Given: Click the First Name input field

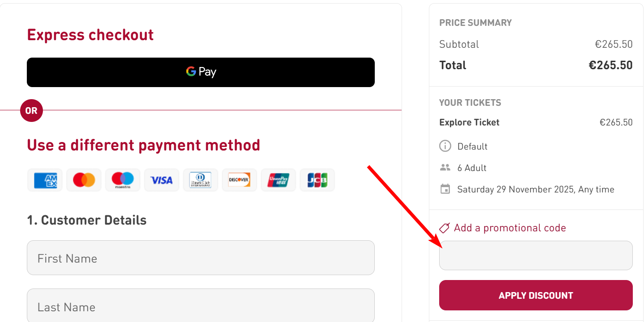Looking at the screenshot, I should click(200, 258).
